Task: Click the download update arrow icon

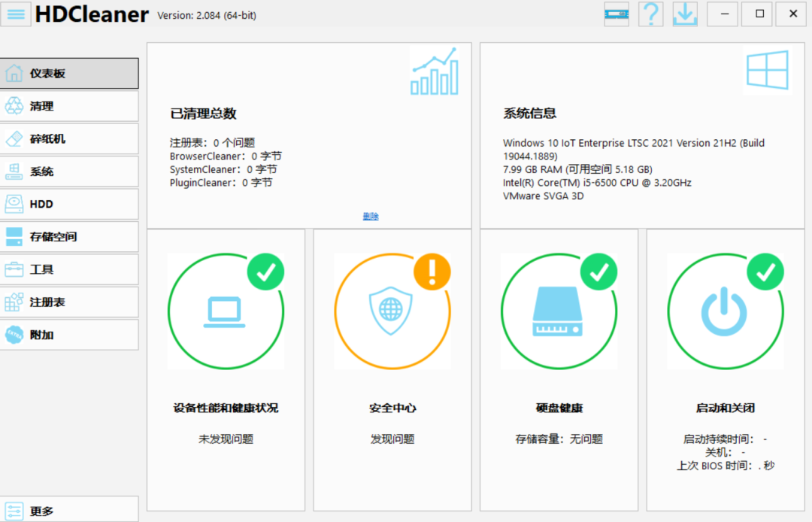Action: point(685,14)
